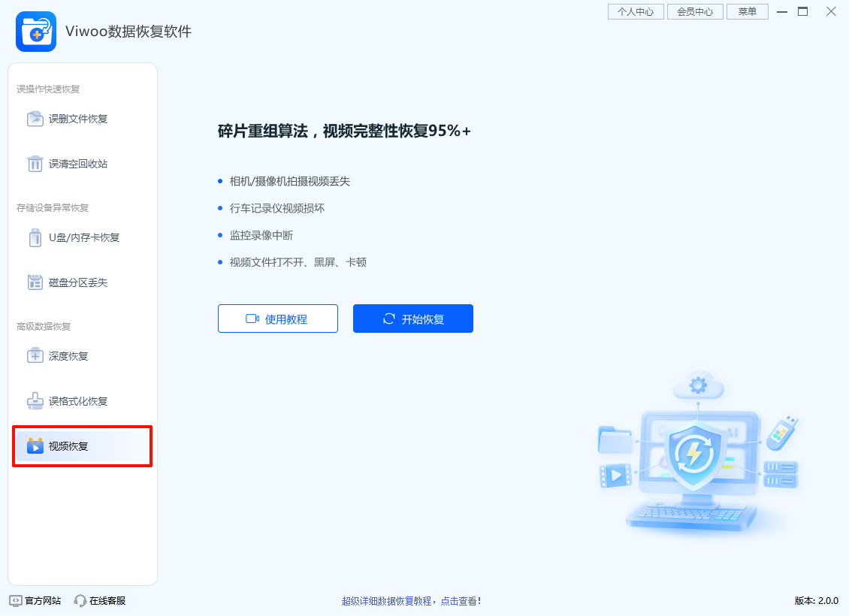
Task: Open 误清空回收站 recycle bin recovery
Action: pos(35,163)
